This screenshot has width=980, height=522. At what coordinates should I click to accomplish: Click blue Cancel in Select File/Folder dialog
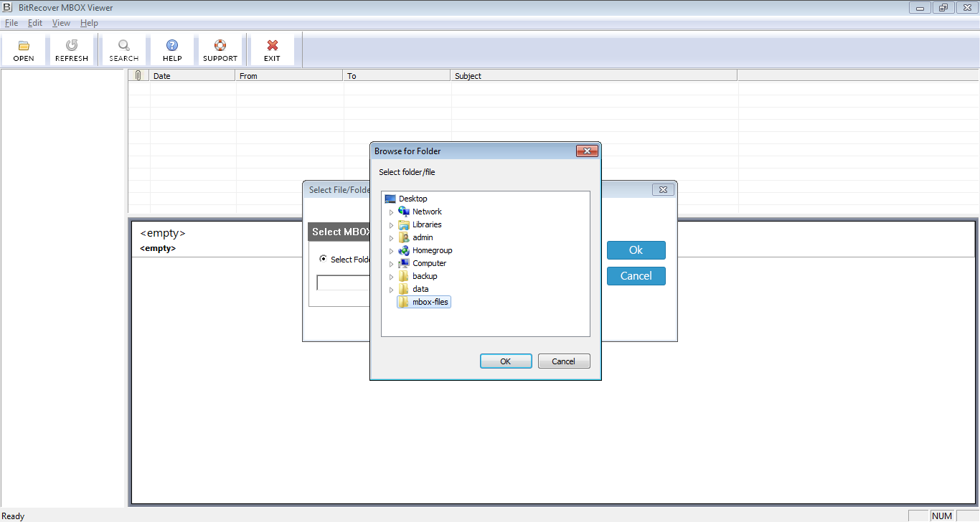(x=636, y=276)
